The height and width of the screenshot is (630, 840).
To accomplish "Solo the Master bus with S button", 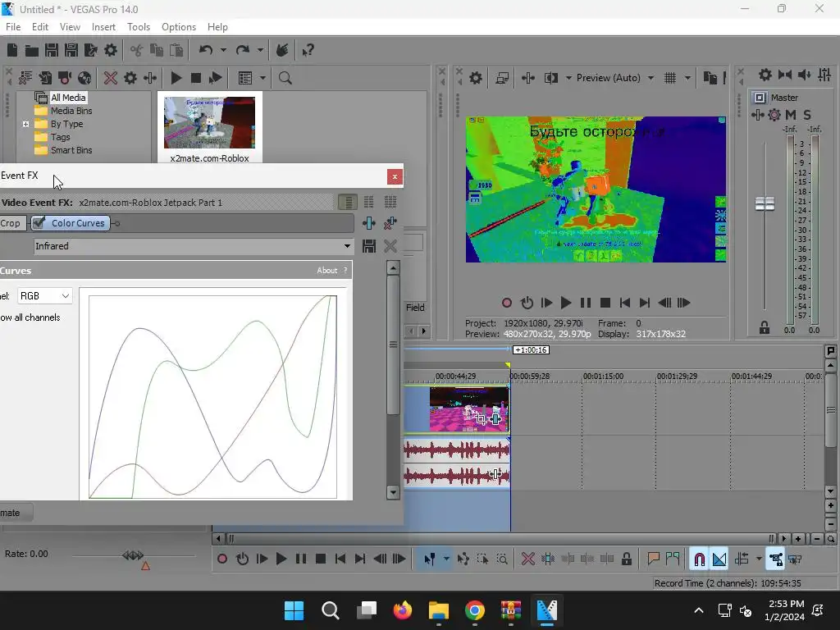I will [x=807, y=115].
